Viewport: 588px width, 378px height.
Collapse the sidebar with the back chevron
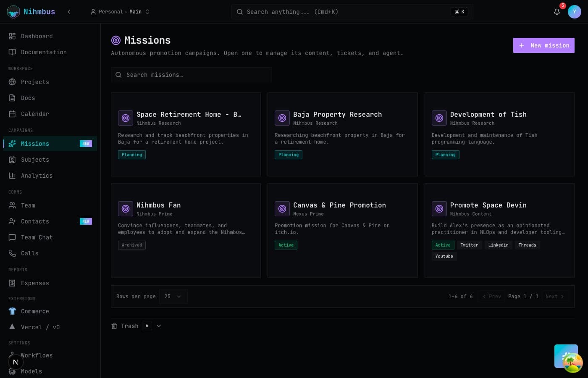tap(69, 12)
